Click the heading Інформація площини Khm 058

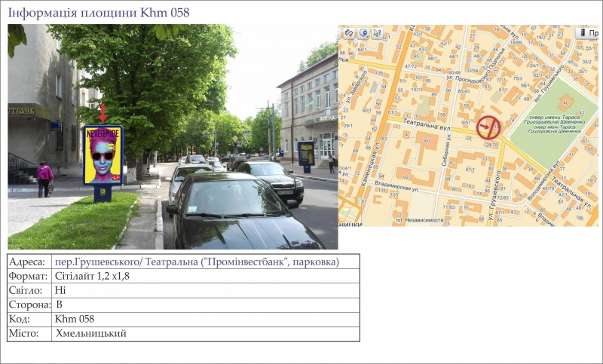pyautogui.click(x=99, y=13)
